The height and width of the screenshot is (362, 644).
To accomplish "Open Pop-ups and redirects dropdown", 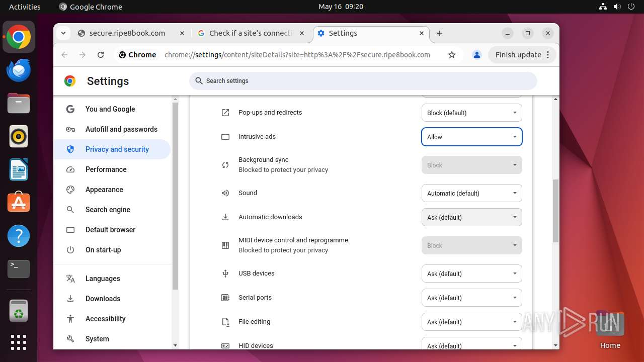I will click(x=471, y=113).
